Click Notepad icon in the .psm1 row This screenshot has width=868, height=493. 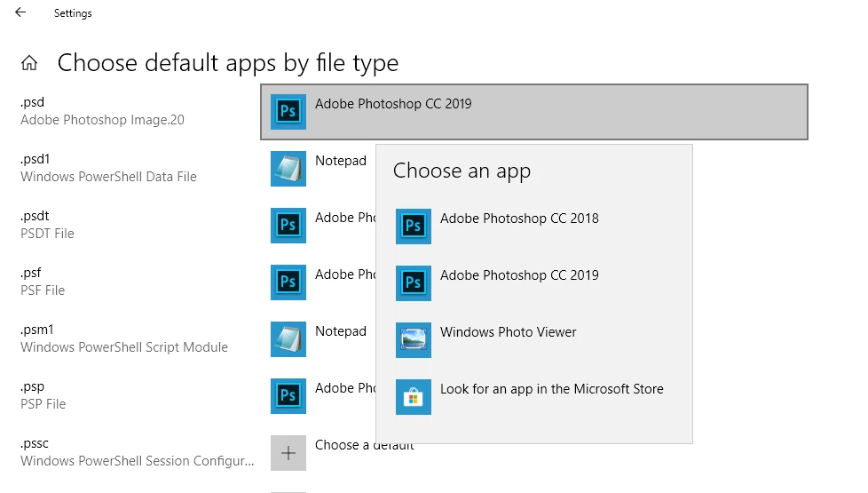(x=288, y=339)
